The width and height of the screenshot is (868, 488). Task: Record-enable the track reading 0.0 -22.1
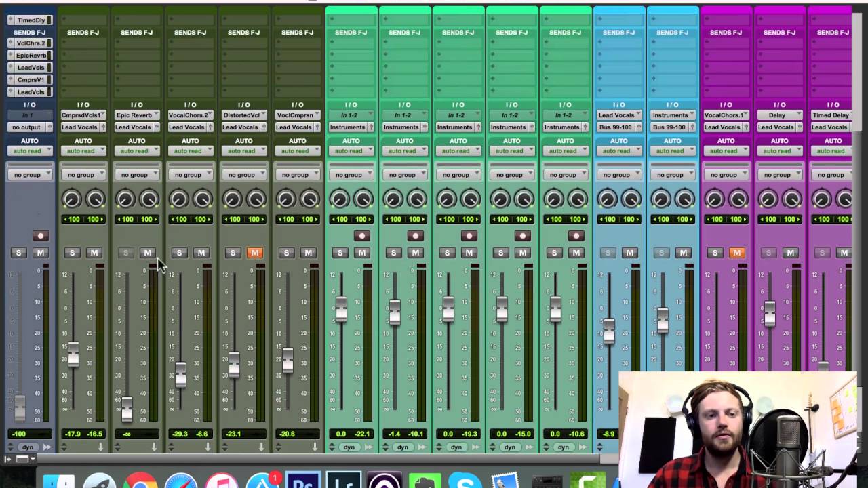(x=361, y=236)
